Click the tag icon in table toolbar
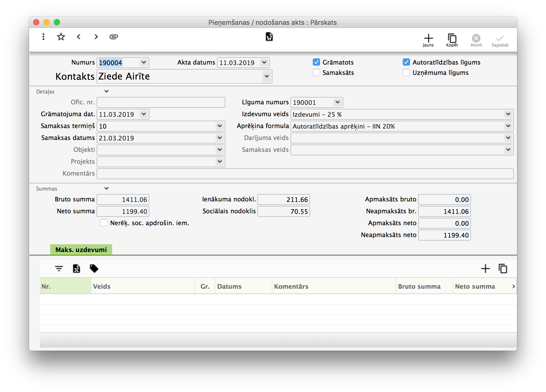 [x=94, y=269]
